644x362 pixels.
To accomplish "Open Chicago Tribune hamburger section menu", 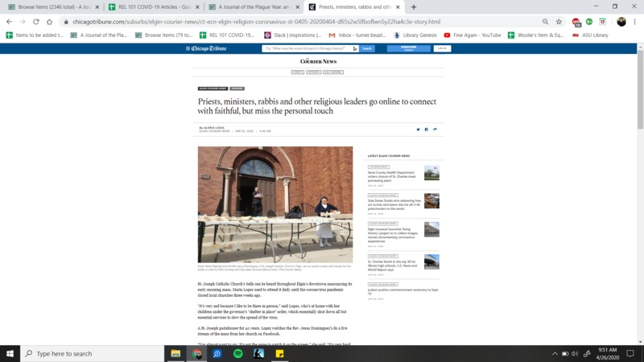I will (x=188, y=48).
